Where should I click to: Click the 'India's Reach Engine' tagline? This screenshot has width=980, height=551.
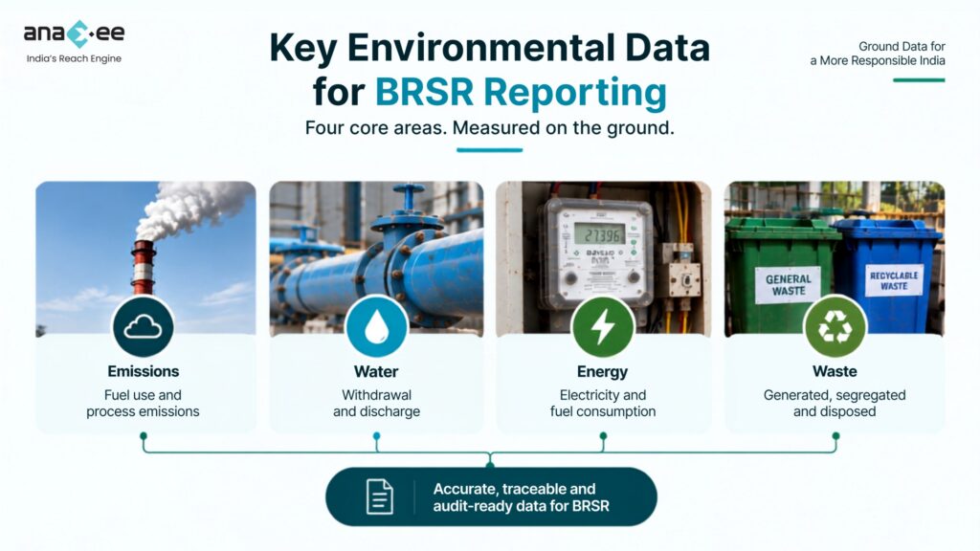(74, 58)
